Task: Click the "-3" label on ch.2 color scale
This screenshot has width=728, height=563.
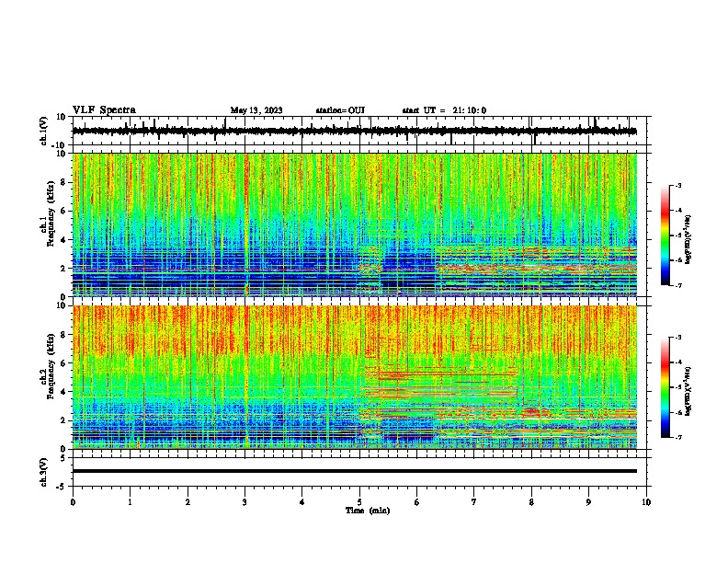Action: [x=678, y=338]
